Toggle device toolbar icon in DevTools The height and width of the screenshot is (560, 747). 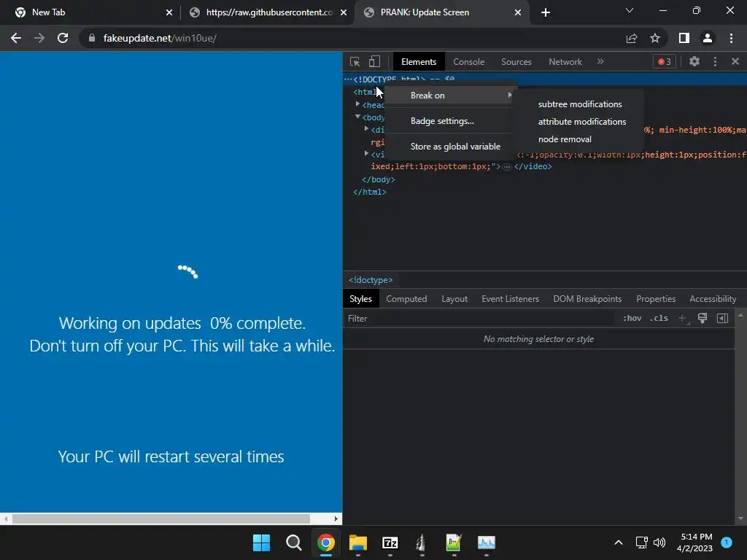(374, 61)
